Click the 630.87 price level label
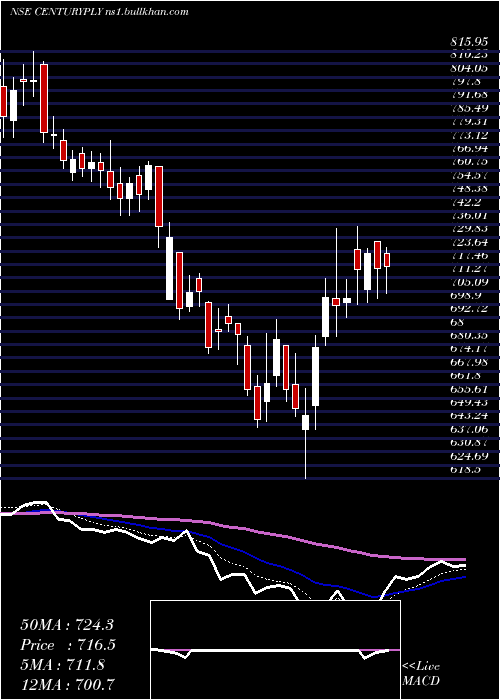This screenshot has width=500, height=700. pyautogui.click(x=469, y=442)
